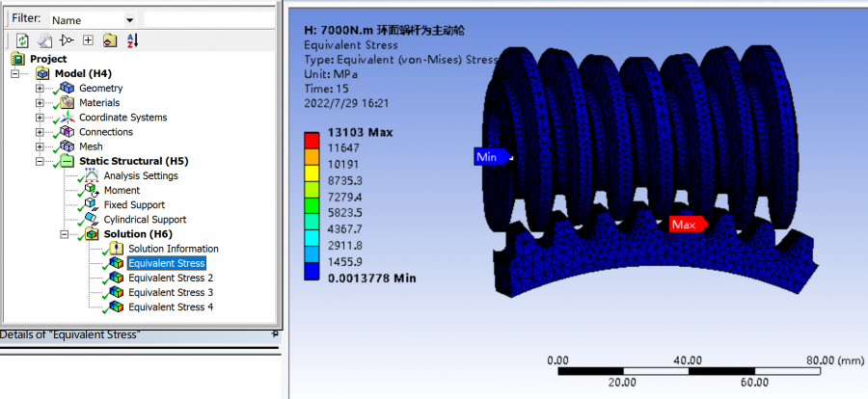
Task: Select Equivalent Stress 2 result
Action: pyautogui.click(x=170, y=278)
